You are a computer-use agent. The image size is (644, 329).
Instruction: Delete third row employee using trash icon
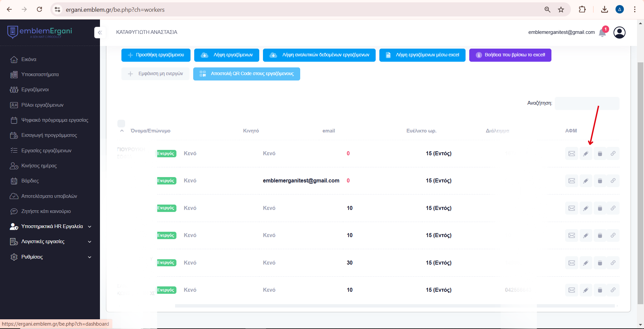click(x=600, y=208)
